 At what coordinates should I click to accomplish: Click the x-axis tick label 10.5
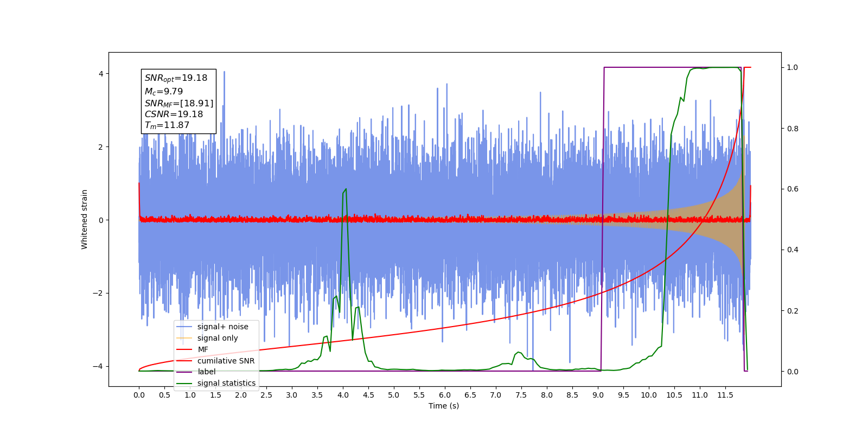(x=674, y=395)
